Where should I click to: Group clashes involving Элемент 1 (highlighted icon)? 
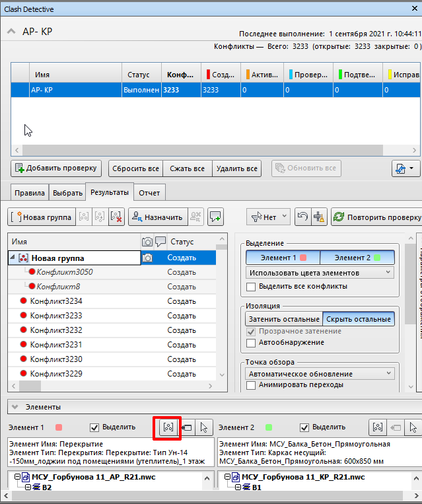tap(167, 427)
